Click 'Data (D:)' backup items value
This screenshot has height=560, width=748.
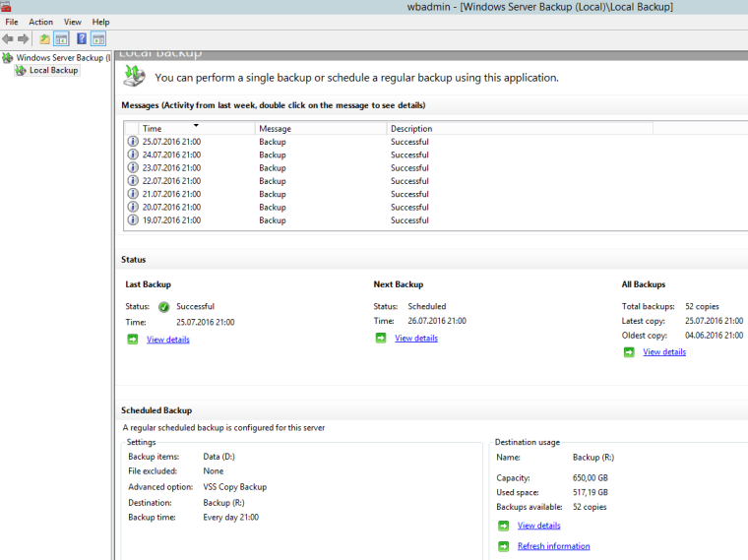click(x=218, y=457)
